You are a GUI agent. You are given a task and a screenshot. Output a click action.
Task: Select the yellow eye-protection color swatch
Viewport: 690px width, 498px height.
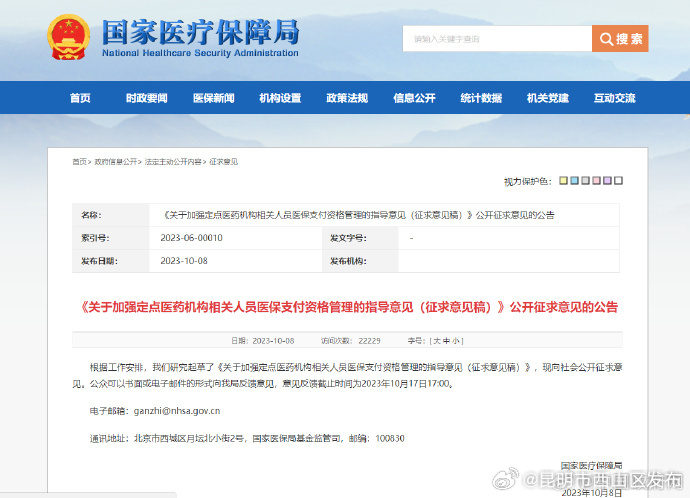[563, 180]
